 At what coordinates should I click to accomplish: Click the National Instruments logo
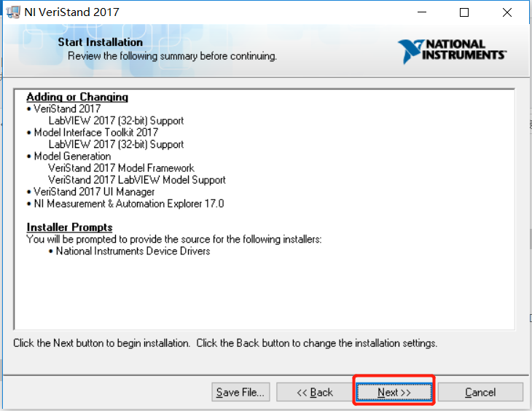click(452, 51)
